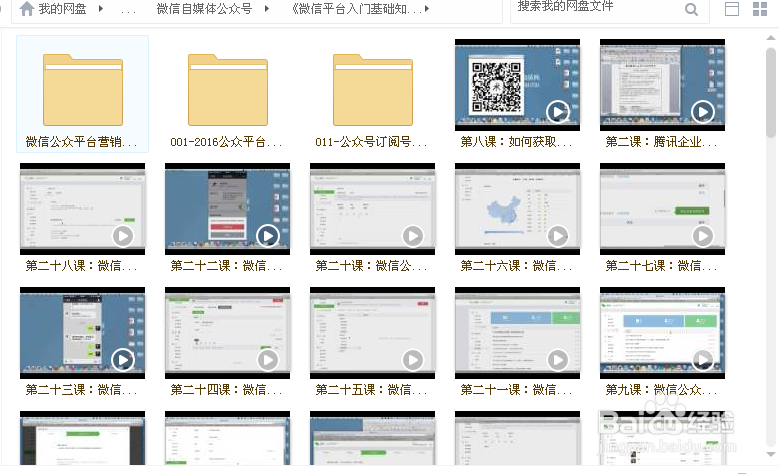Open thumbnail of 第二十四课：微信...
Image resolution: width=779 pixels, height=474 pixels.
[228, 333]
